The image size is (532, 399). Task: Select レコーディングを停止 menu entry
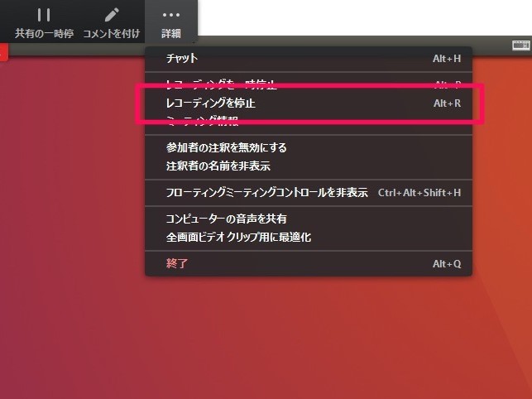tap(309, 103)
